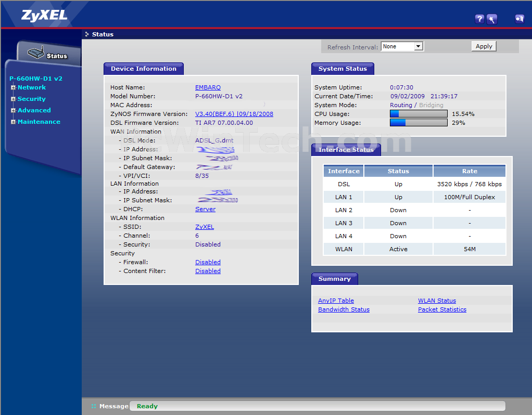Open the Firewall Disabled link
Viewport: 532px width, 415px height.
[x=208, y=262]
